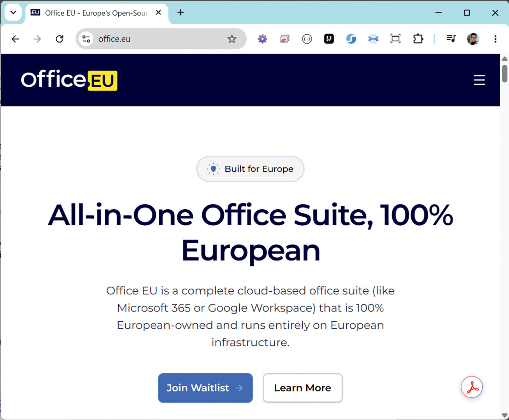Reload the office.eu page
Image resolution: width=509 pixels, height=420 pixels.
pos(60,39)
